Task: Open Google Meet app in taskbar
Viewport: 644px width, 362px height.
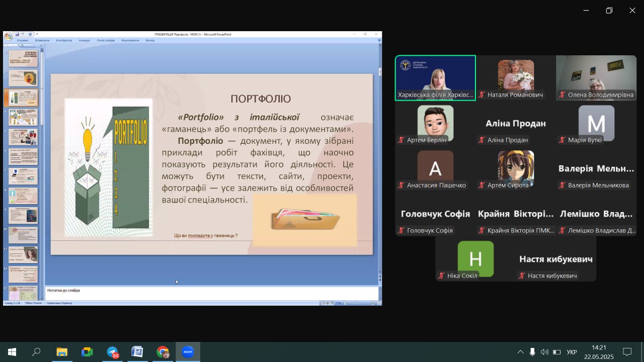Action: pyautogui.click(x=87, y=352)
